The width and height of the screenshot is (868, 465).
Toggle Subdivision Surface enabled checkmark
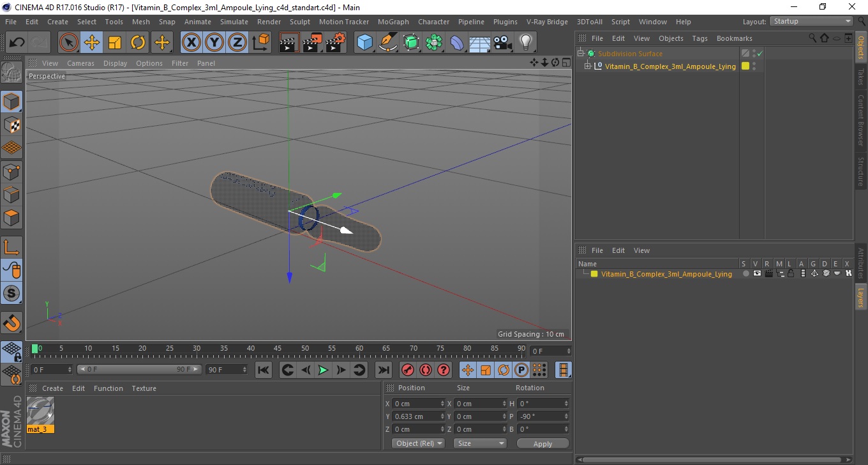759,54
